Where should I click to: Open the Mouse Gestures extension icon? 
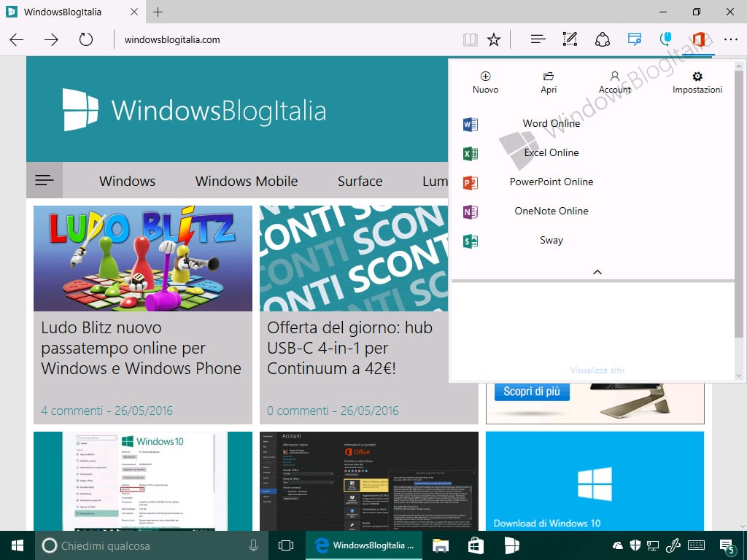click(x=666, y=39)
